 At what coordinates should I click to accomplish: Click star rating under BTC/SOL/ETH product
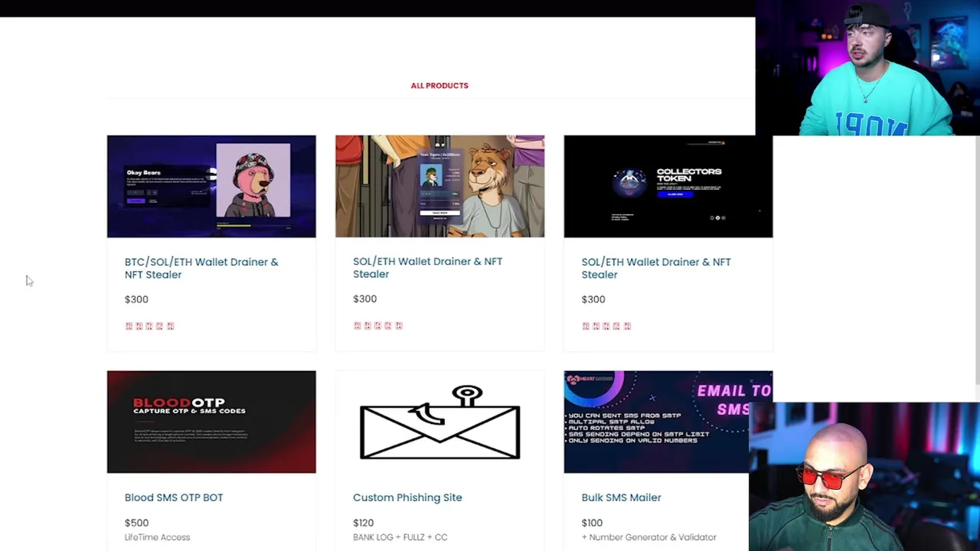149,326
